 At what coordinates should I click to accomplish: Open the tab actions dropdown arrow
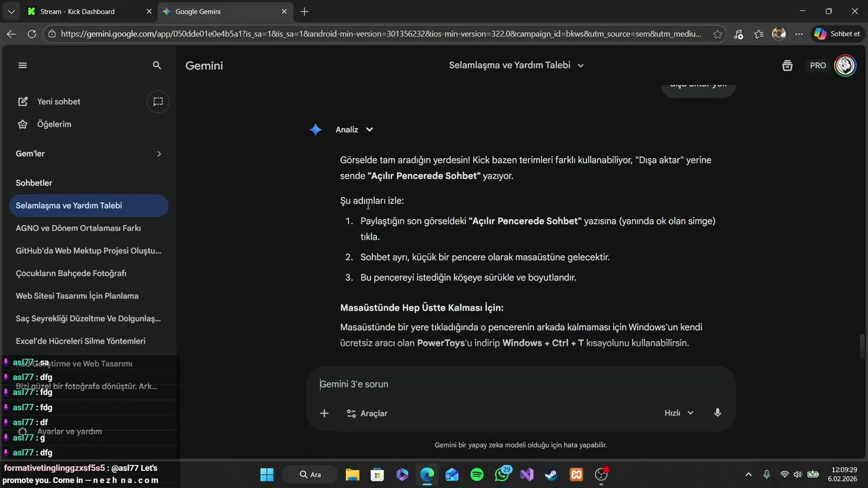11,12
